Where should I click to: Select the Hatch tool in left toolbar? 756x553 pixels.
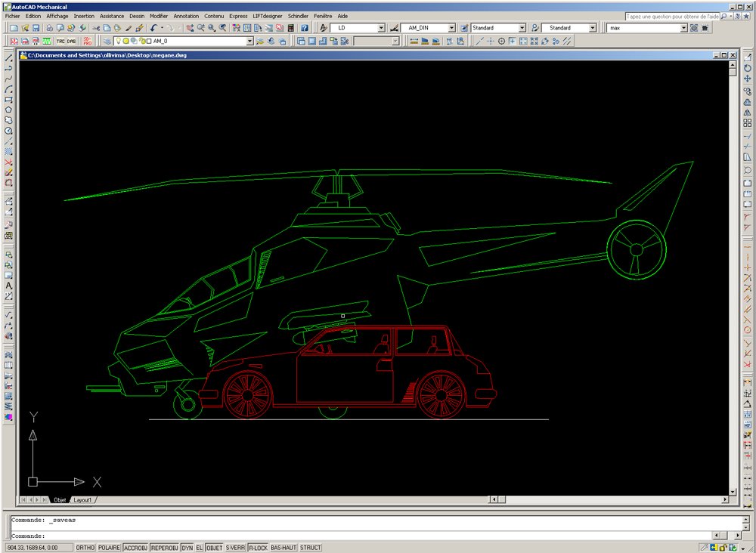8,152
